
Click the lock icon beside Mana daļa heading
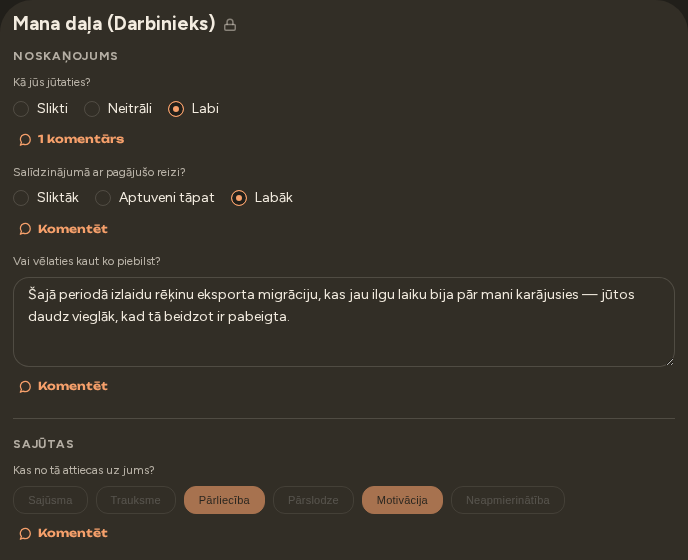pos(230,25)
